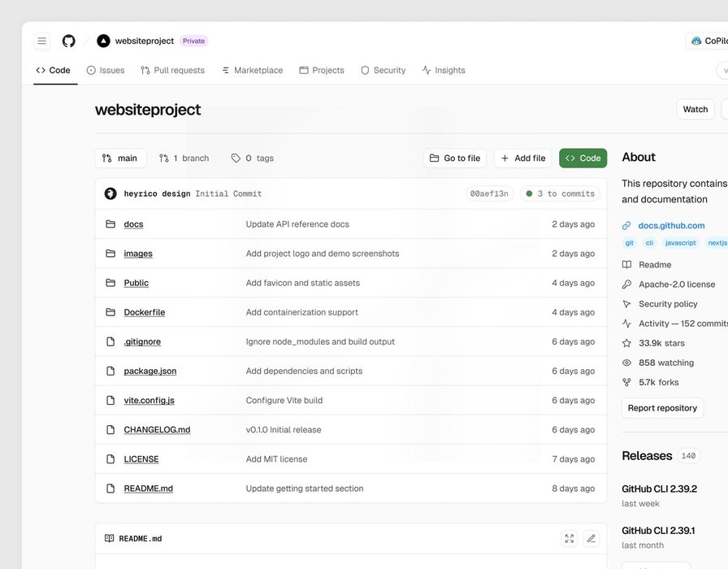Viewport: 728px width, 569px height.
Task: View the 3 to commits history
Action: point(561,193)
